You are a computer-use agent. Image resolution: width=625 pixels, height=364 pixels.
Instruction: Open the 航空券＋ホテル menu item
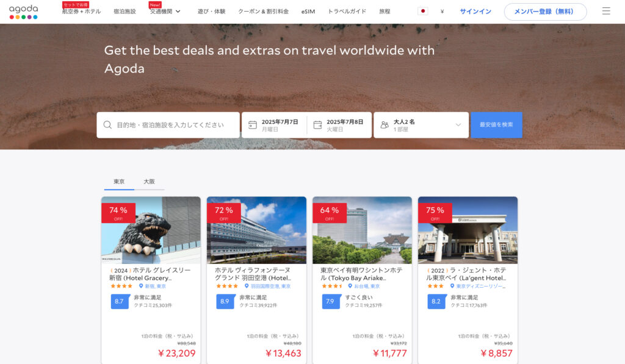point(81,12)
